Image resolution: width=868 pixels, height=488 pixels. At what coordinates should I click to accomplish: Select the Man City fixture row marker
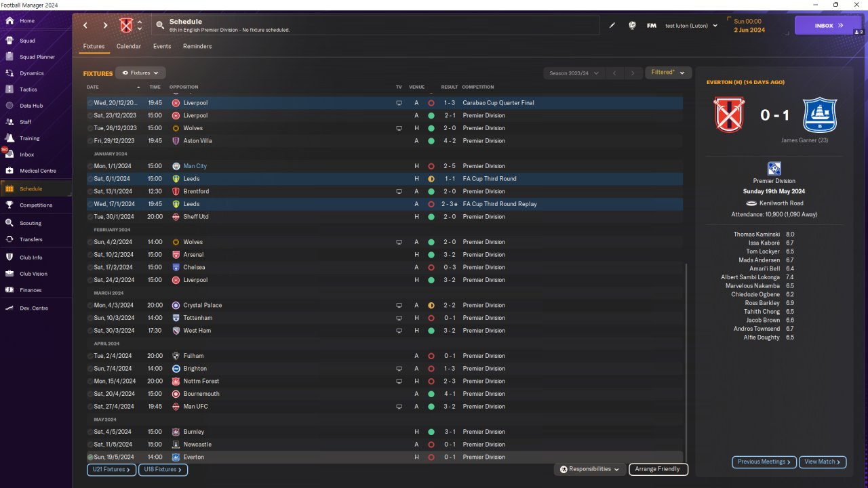click(90, 166)
